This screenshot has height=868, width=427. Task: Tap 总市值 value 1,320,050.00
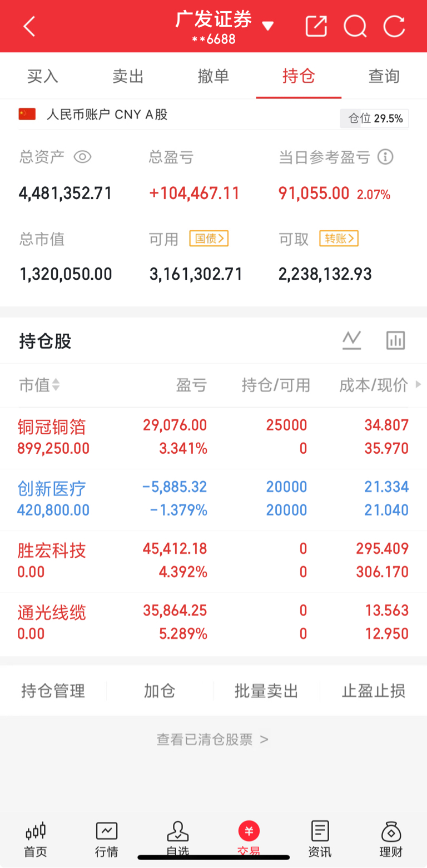tap(66, 274)
